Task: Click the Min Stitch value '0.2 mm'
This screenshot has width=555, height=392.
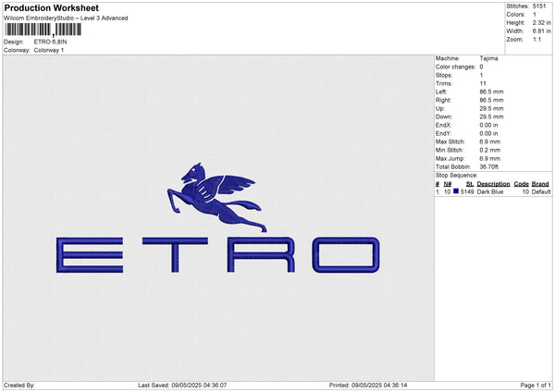Action: coord(490,150)
